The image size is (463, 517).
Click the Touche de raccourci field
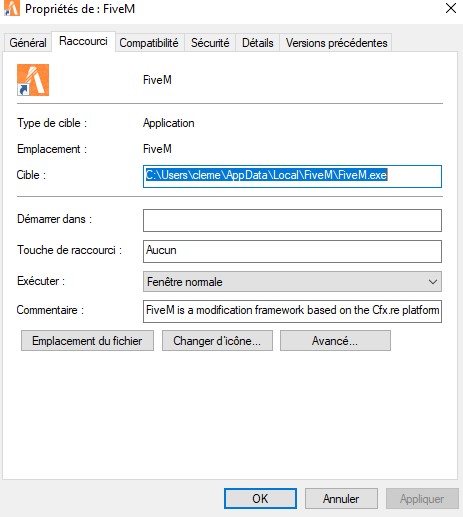292,251
